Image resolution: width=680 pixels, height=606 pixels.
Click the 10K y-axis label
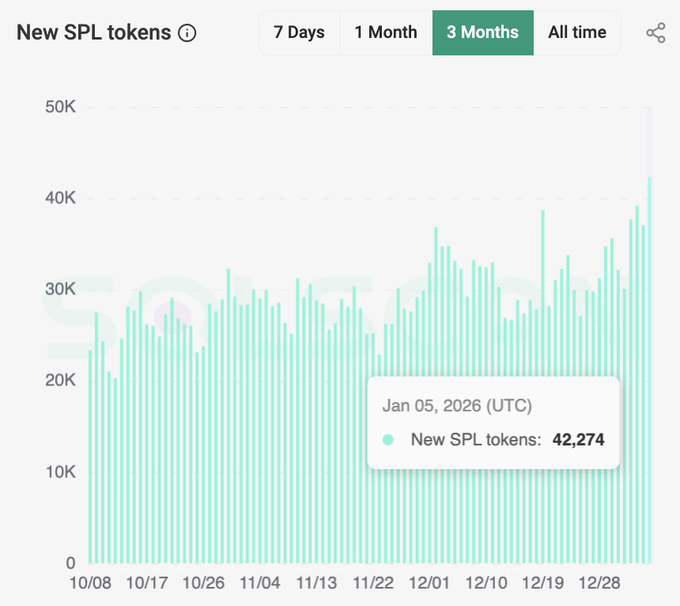(60, 471)
